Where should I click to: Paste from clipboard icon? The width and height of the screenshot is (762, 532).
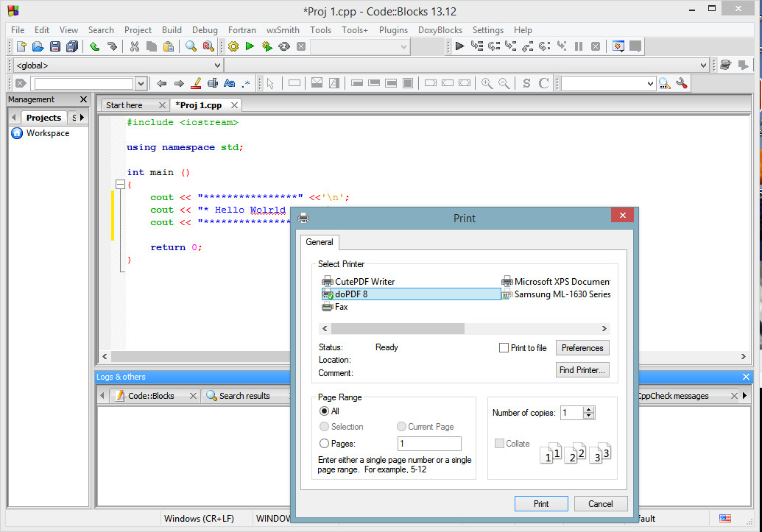pyautogui.click(x=169, y=46)
